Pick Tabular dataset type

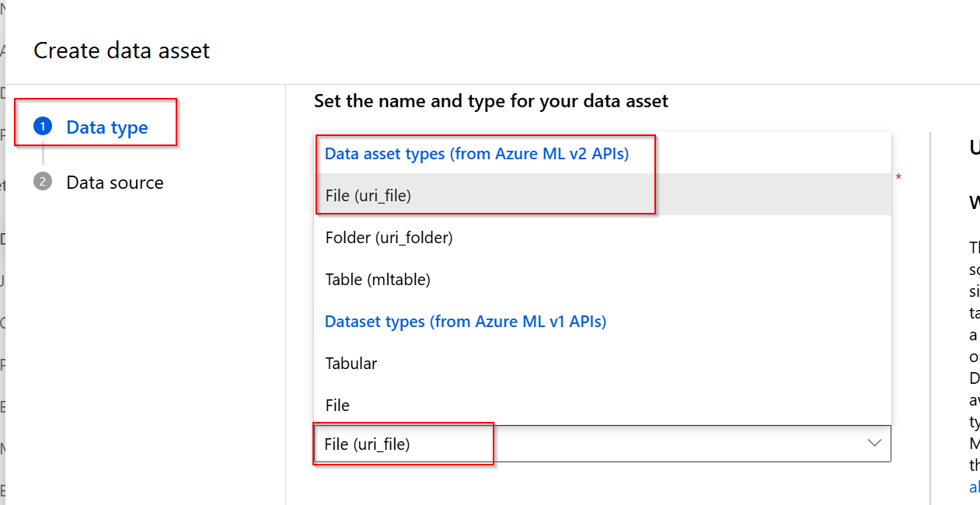[602, 363]
